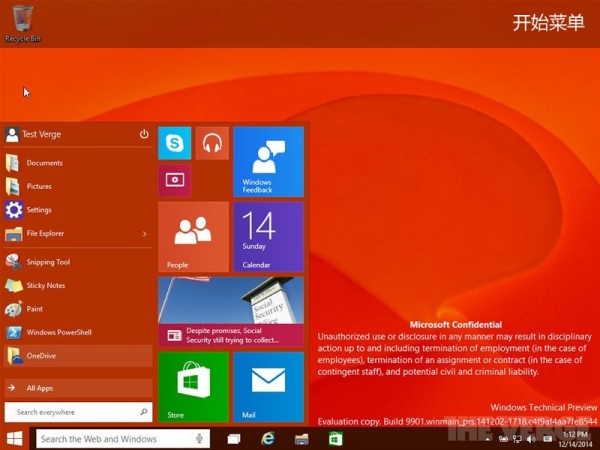Open the Video tile below Skype
The height and width of the screenshot is (450, 600).
(x=174, y=180)
